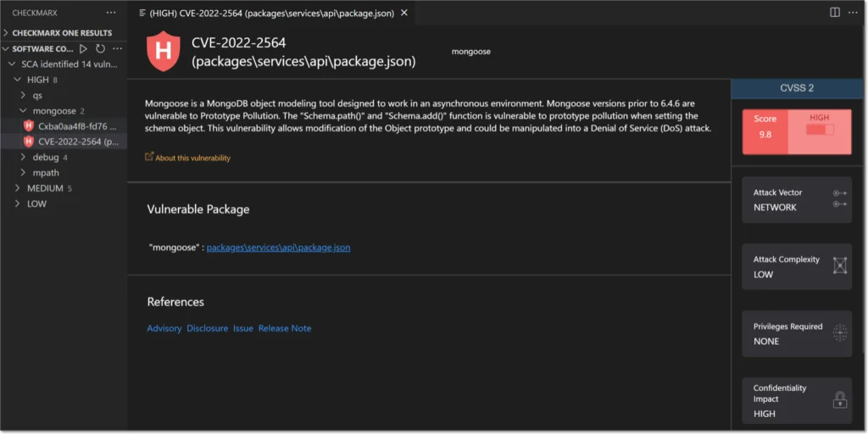Expand the Checkmarx One Results section
This screenshot has height=434, width=868.
coord(6,33)
